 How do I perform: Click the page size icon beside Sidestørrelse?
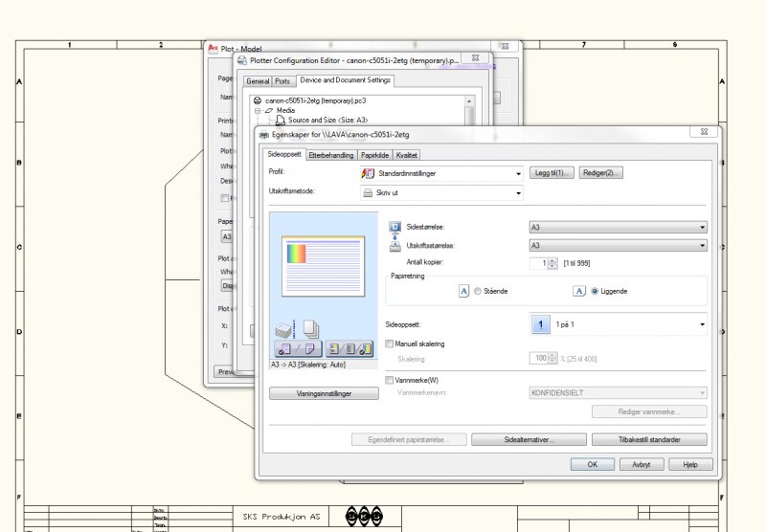[x=394, y=227]
